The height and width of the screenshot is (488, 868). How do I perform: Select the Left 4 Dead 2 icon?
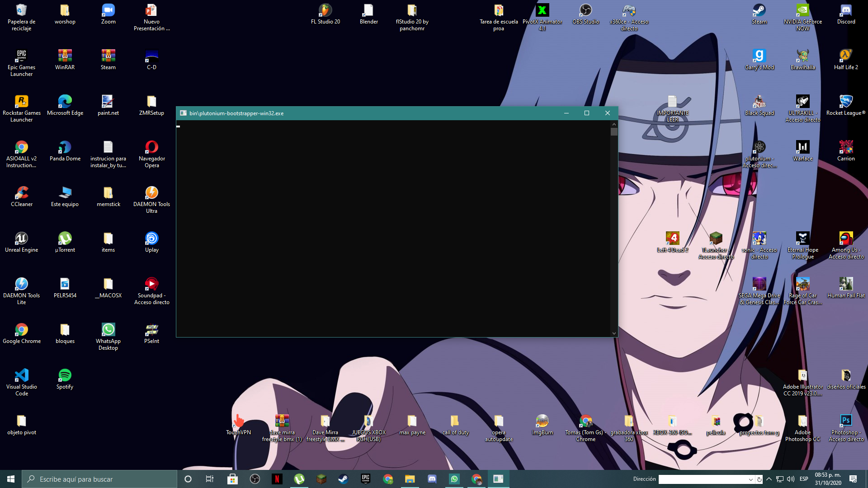(672, 242)
